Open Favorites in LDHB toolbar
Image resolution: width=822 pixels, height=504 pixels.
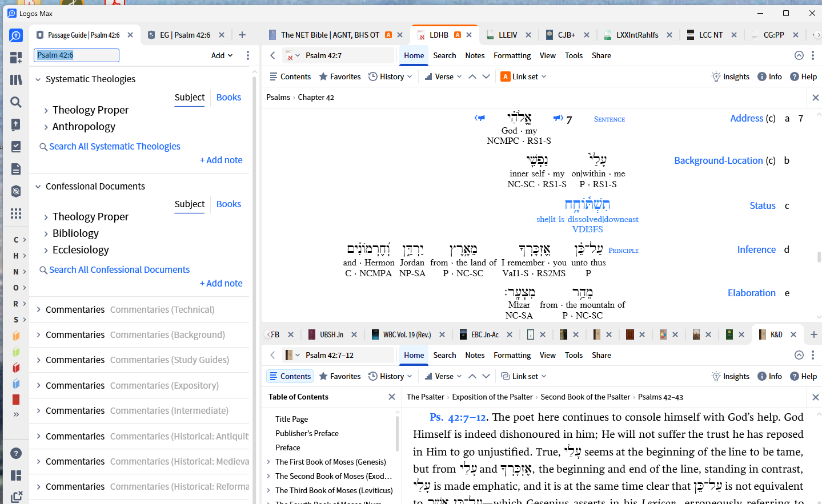click(x=340, y=77)
